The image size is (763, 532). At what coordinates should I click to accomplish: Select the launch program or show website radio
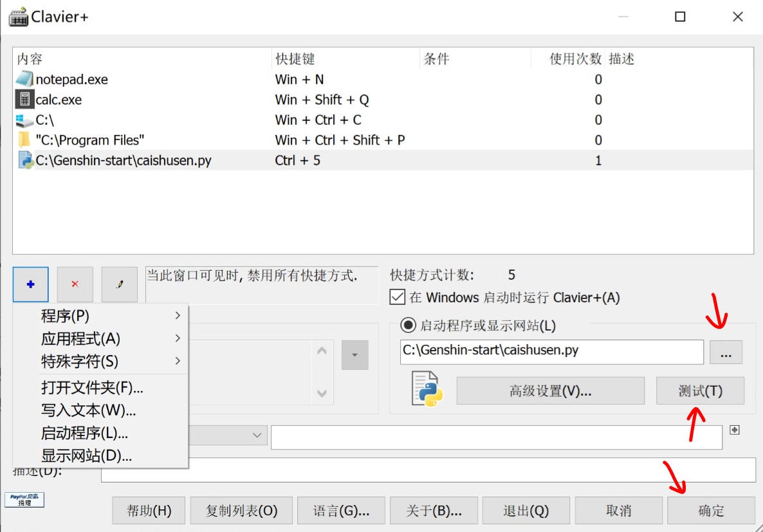pos(408,325)
